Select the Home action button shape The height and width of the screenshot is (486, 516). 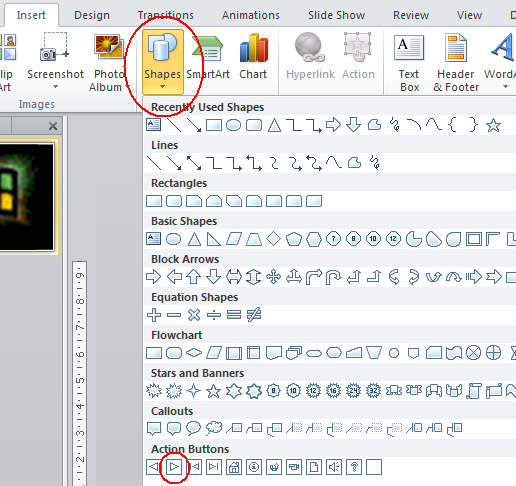(x=234, y=467)
